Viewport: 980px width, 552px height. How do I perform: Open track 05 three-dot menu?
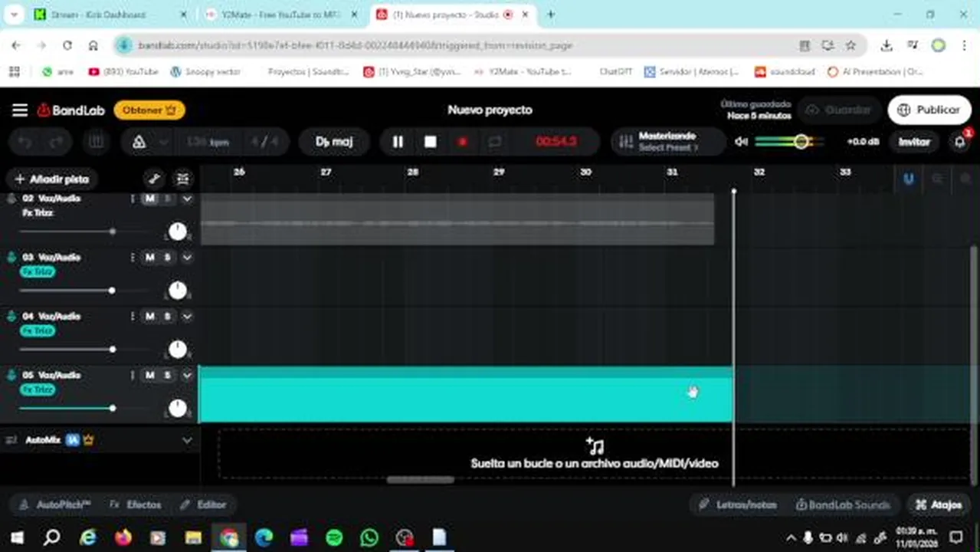[133, 376]
